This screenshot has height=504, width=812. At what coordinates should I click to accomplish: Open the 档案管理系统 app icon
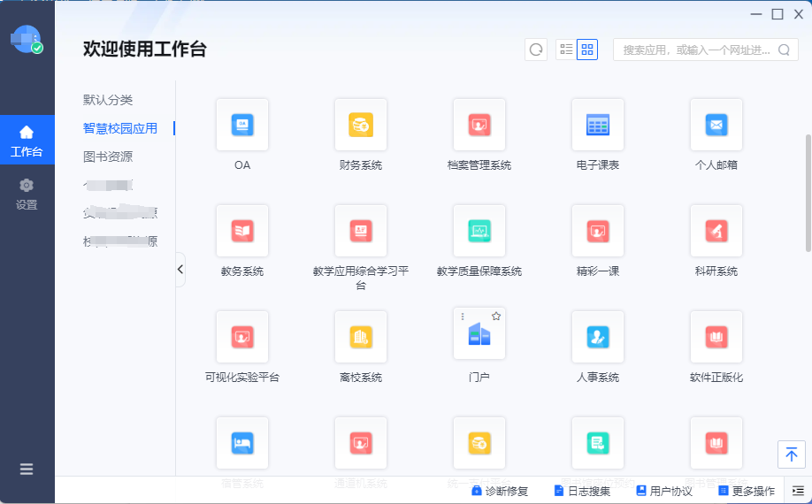click(x=479, y=126)
